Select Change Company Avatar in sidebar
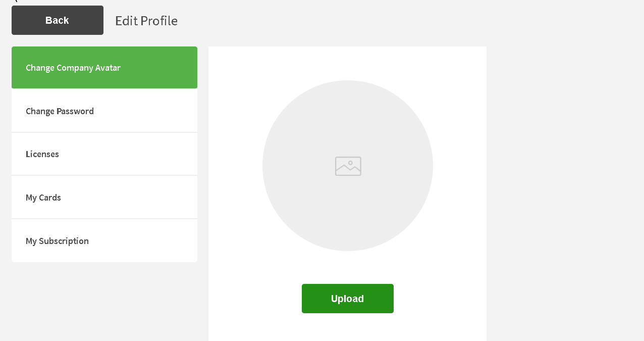Image resolution: width=644 pixels, height=341 pixels. 104,68
